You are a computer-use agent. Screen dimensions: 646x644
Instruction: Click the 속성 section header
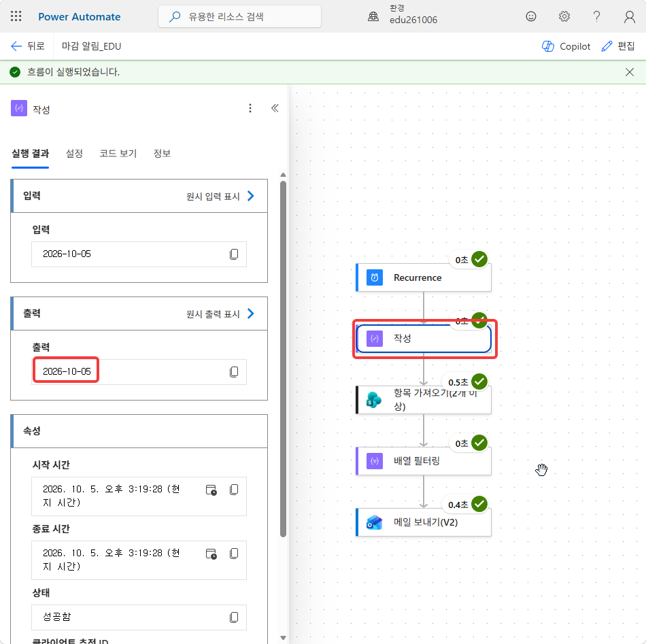[x=139, y=431]
